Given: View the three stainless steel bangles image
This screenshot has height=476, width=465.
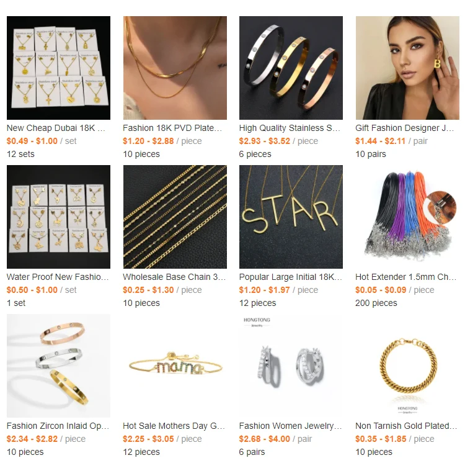Looking at the screenshot, I should (291, 68).
